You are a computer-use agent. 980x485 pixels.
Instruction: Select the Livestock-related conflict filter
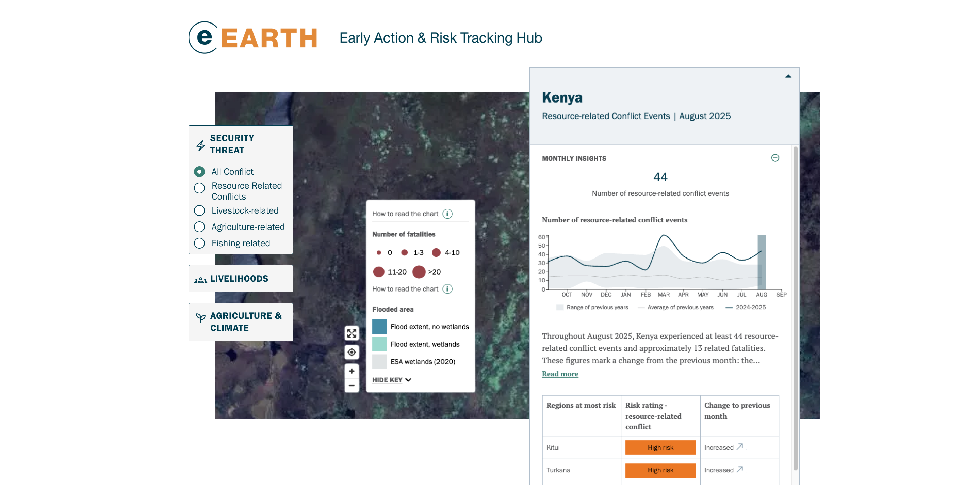199,210
